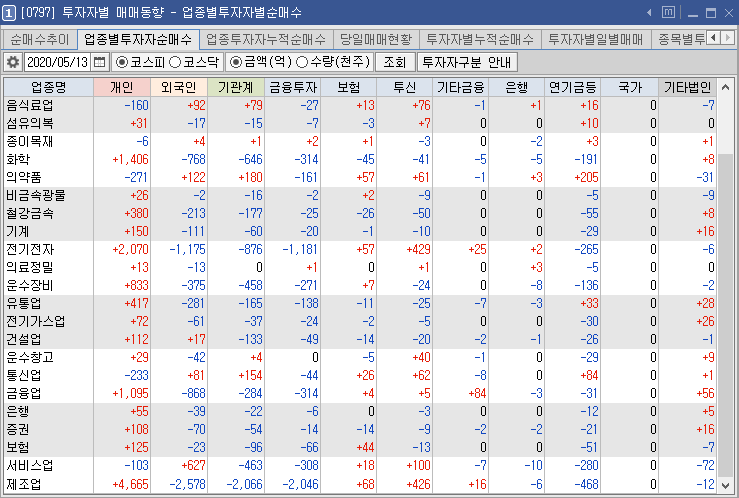Click 연기금등 value +205 for 의약품

coord(586,178)
